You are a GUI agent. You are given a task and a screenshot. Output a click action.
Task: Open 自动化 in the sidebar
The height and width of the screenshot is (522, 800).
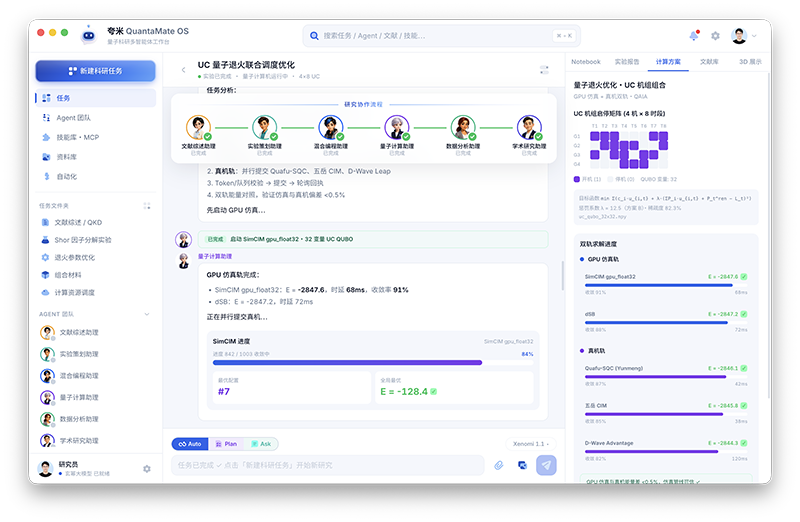pos(95,177)
